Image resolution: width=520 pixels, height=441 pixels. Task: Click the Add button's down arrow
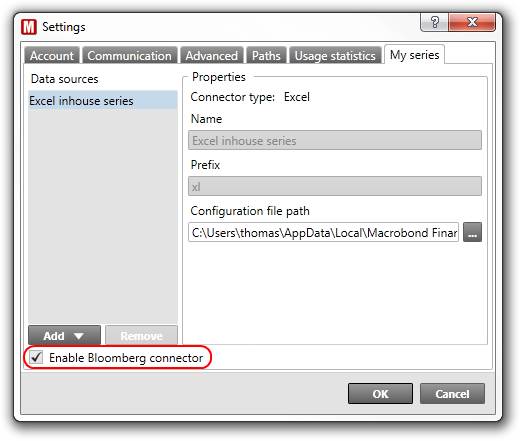point(79,336)
